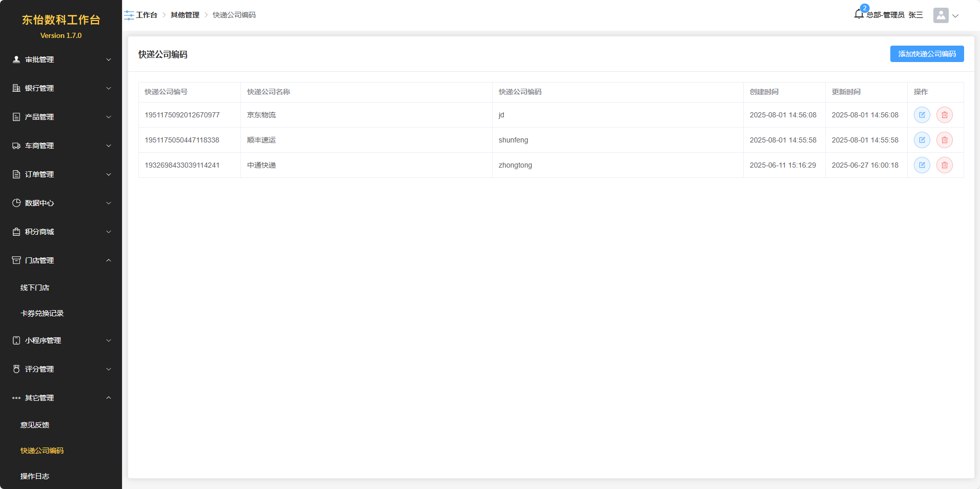Open 卡券兑换记录 submenu item
The width and height of the screenshot is (980, 489).
click(x=42, y=313)
